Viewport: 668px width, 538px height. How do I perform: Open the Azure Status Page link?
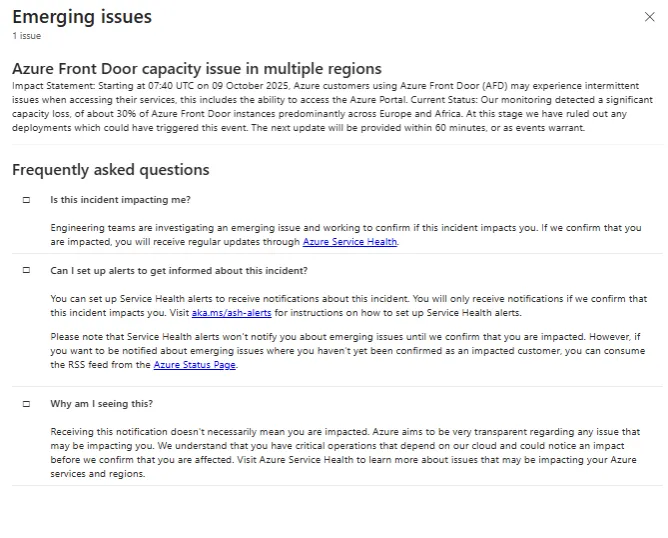point(195,365)
